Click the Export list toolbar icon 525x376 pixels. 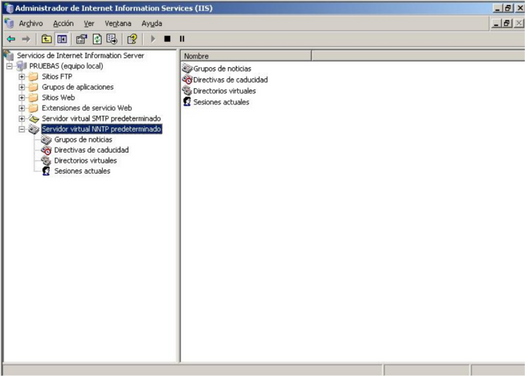point(112,39)
